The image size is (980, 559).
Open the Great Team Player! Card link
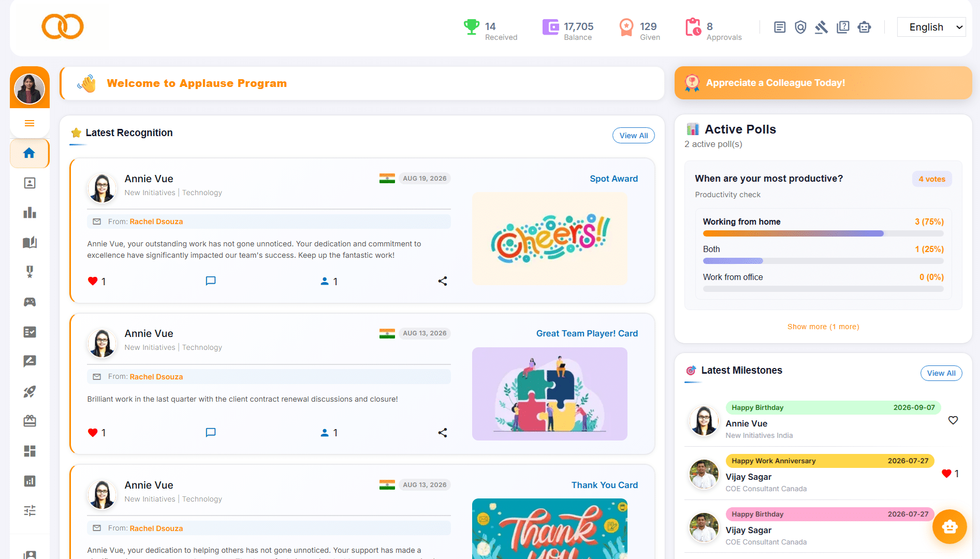[587, 333]
